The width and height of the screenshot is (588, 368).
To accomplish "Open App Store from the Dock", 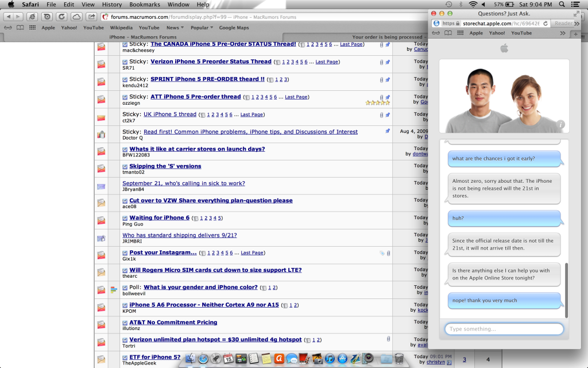I will point(342,358).
